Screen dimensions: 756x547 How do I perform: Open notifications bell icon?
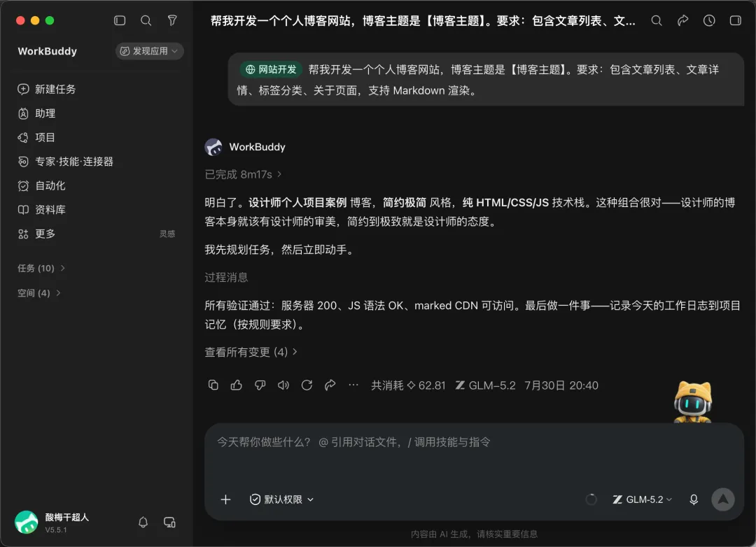143,523
